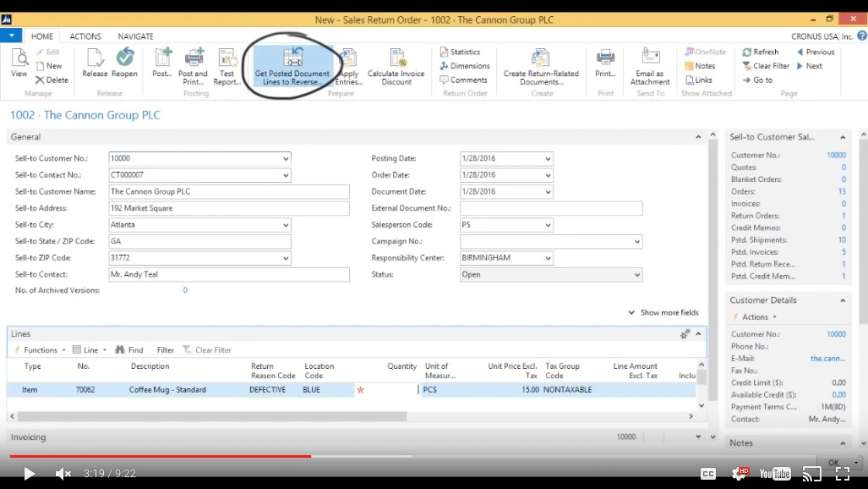Viewport: 868px width, 489px height.
Task: Toggle closed captions on the video
Action: 708,474
